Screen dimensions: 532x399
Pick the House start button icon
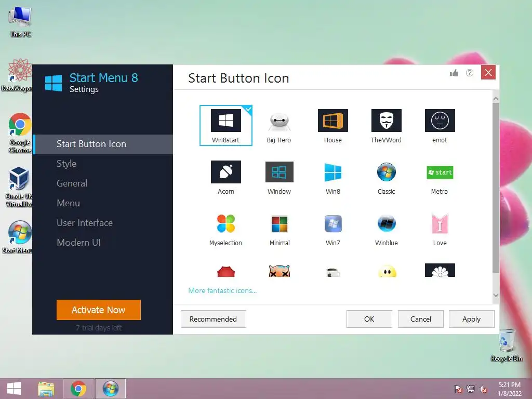332,125
